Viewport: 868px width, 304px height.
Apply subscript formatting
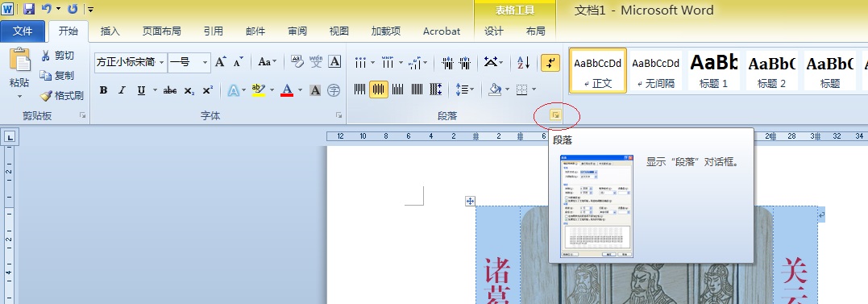point(189,90)
